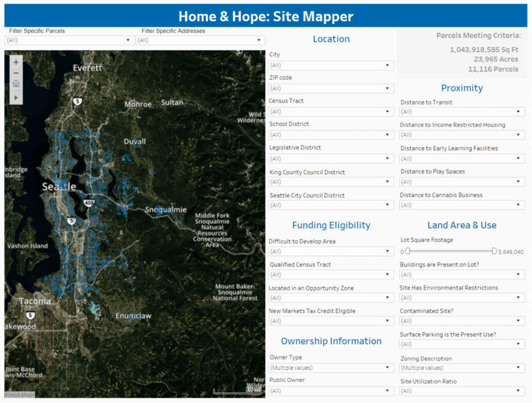Open the School District dropdown
Screen dimensions: 532x403
tap(388, 135)
